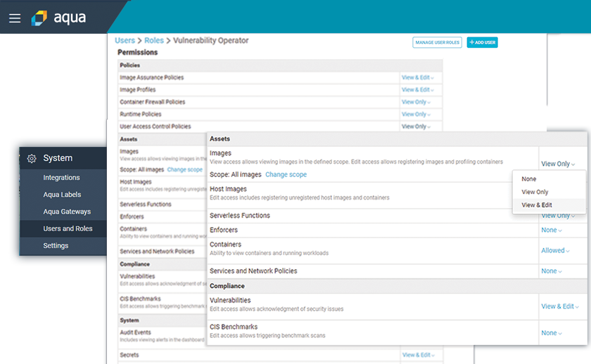Open Vulnerabilities View & Edit dropdown

point(560,306)
